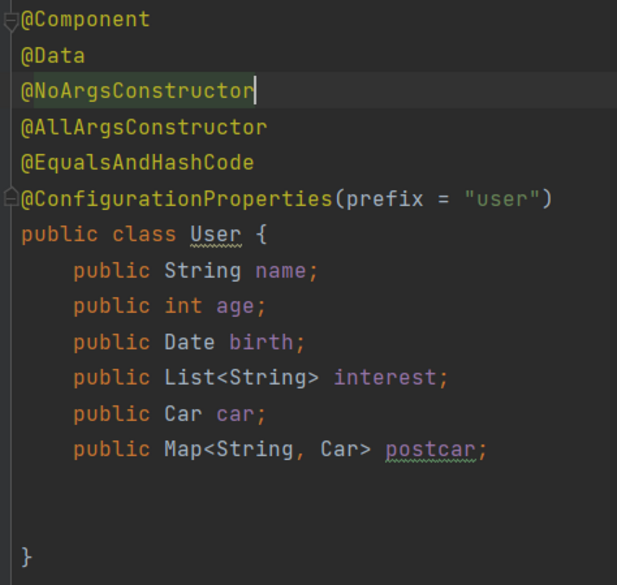
Task: Click the birth field identifier
Action: click(261, 343)
